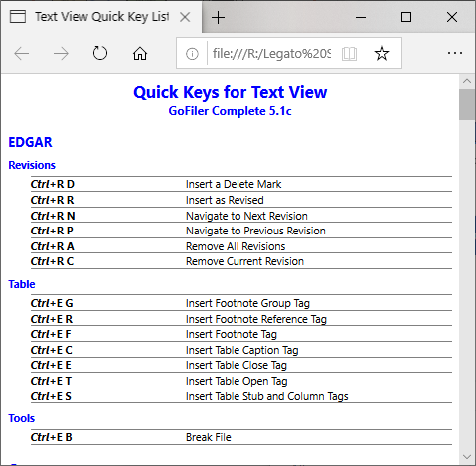Click the vertical scrollbar thumb
The image size is (476, 466).
click(x=467, y=104)
